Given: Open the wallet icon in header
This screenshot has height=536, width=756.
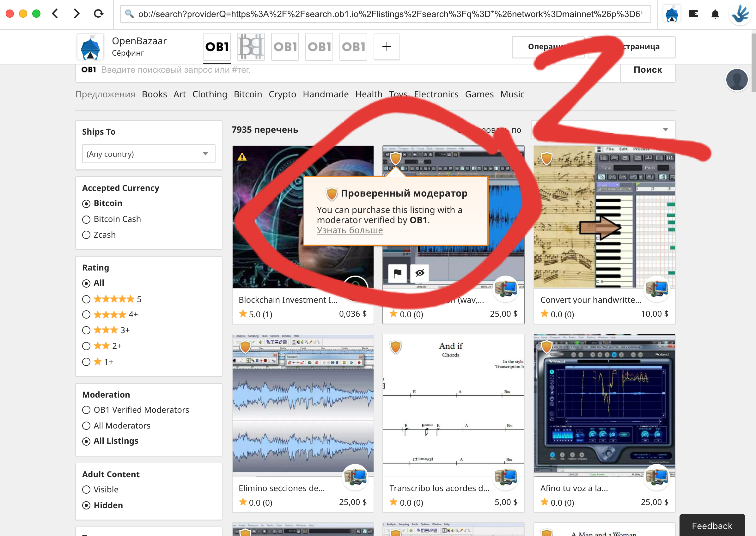Looking at the screenshot, I should click(x=693, y=14).
